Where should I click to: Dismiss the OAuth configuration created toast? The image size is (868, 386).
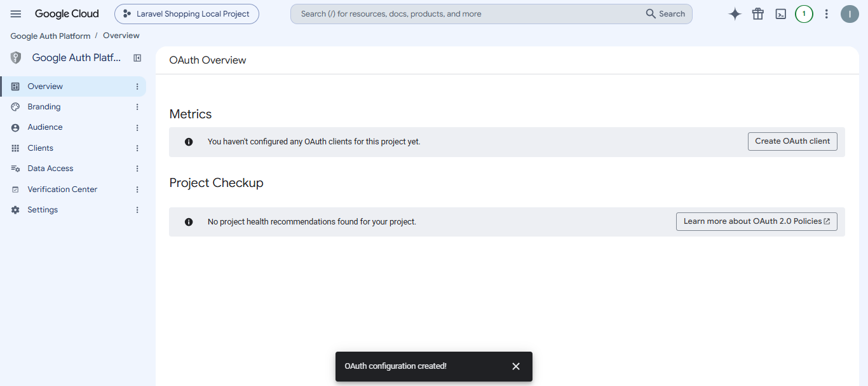pos(516,366)
